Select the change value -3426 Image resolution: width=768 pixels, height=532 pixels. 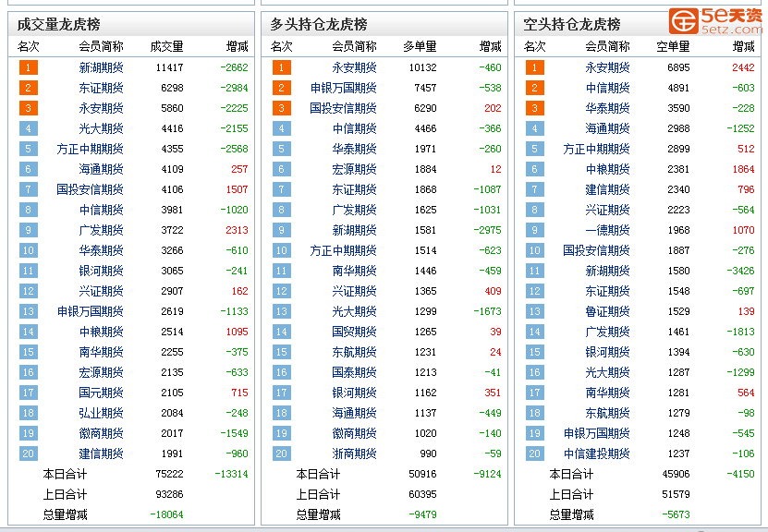740,271
